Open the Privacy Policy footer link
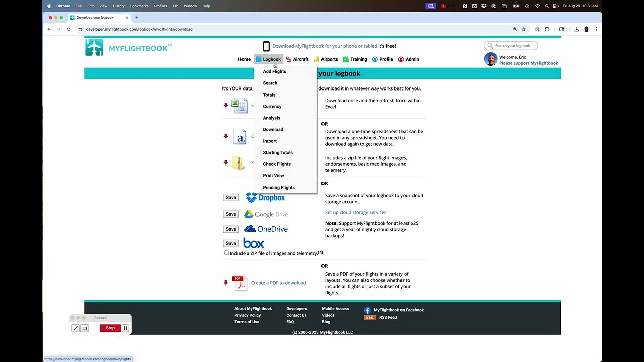This screenshot has height=362, width=644. pos(248,315)
